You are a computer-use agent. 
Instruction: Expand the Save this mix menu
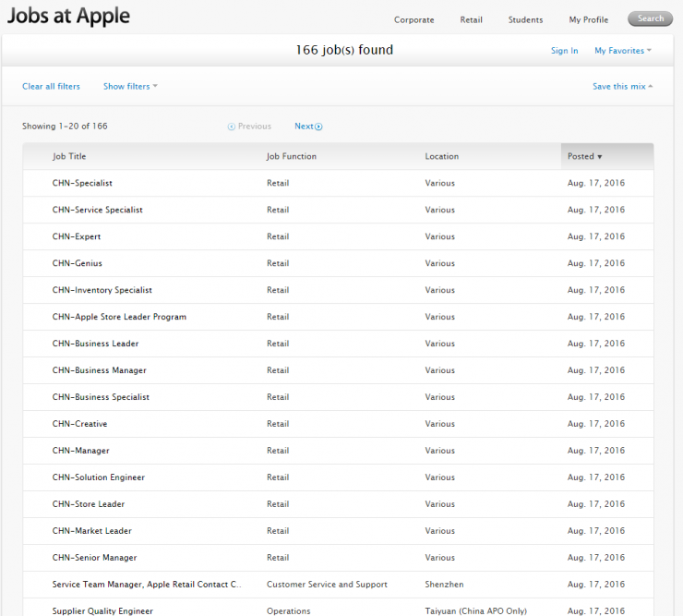pos(622,86)
